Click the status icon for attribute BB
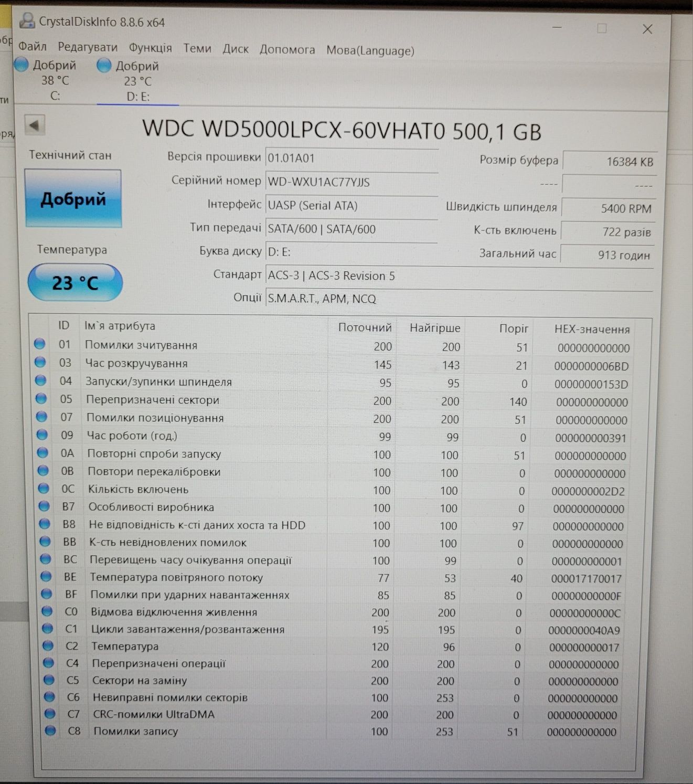 click(x=45, y=541)
